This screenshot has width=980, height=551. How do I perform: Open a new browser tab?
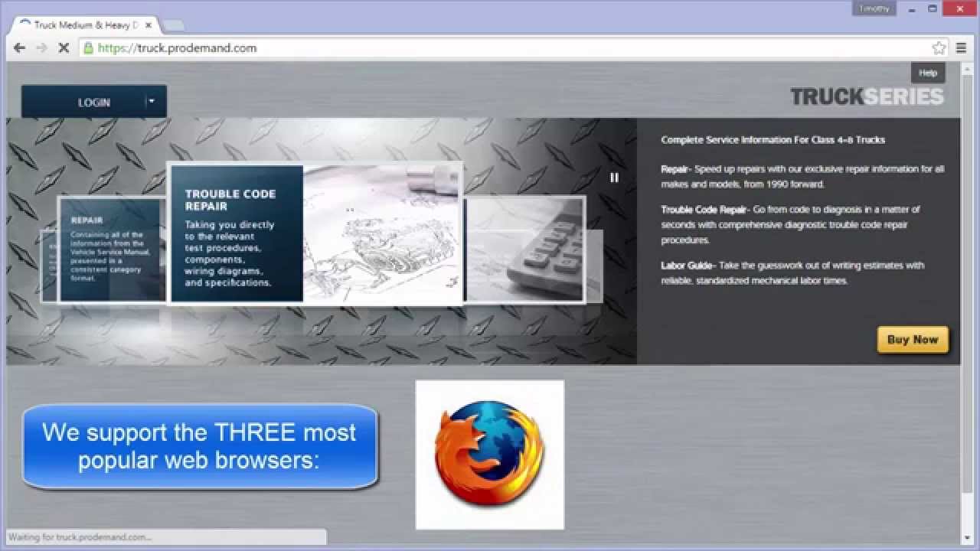point(174,25)
